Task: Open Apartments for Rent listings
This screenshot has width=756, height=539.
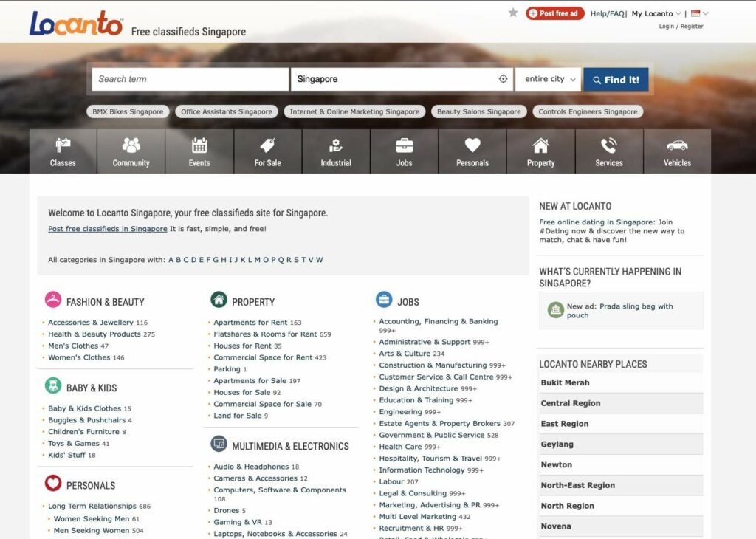Action: [x=251, y=323]
